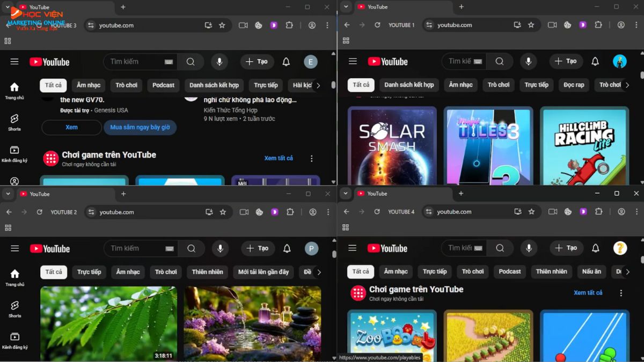Show more filter chips with arrow in YouTube 2
Viewport: 644px width, 362px height.
coord(319,272)
